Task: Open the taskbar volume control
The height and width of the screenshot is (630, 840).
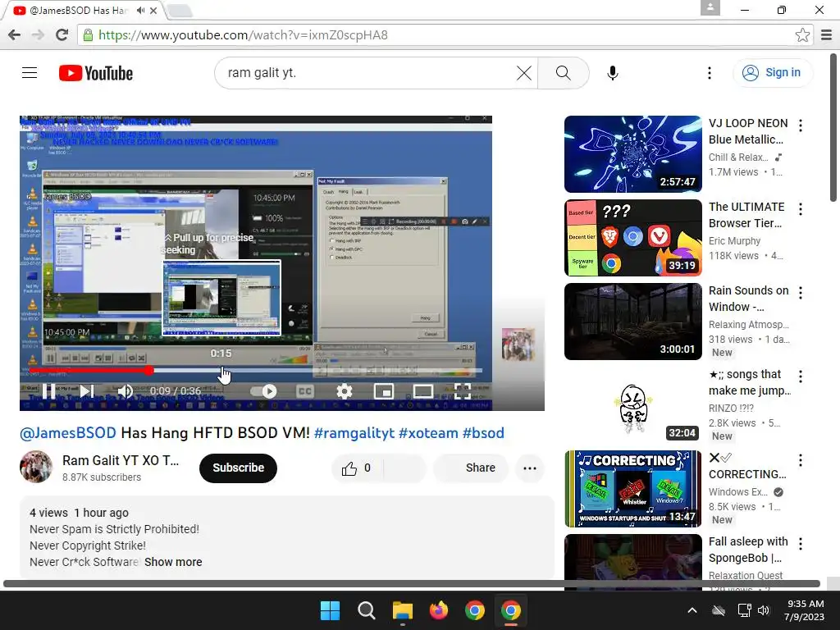Action: click(x=764, y=610)
